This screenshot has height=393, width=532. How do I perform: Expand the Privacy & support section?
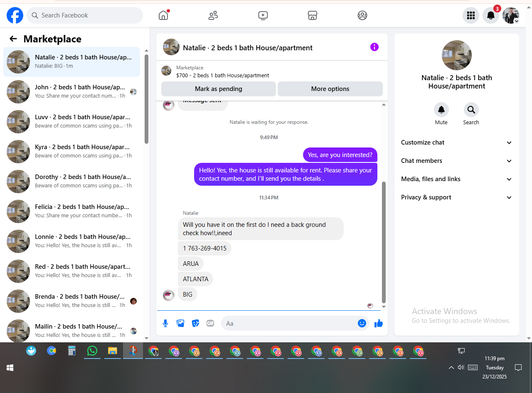(x=456, y=197)
